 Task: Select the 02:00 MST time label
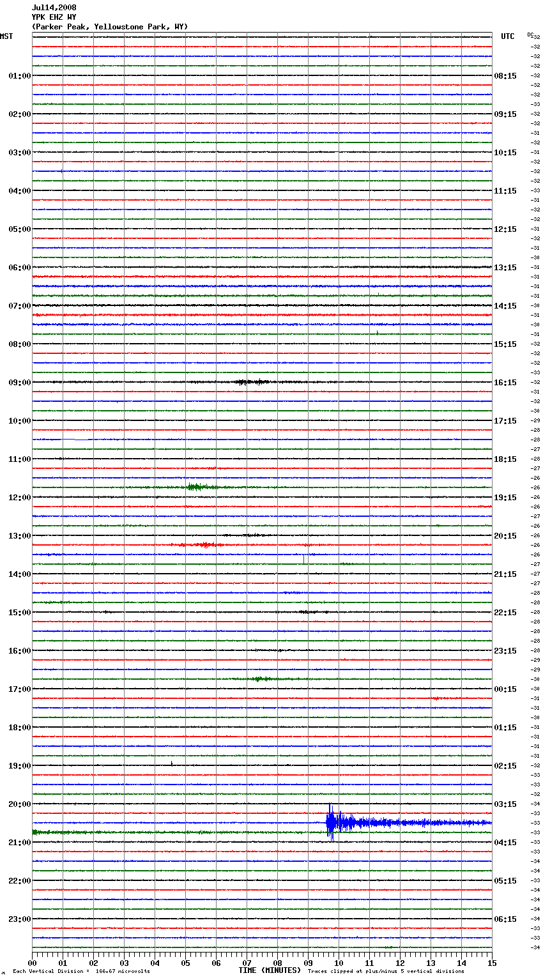pos(20,114)
